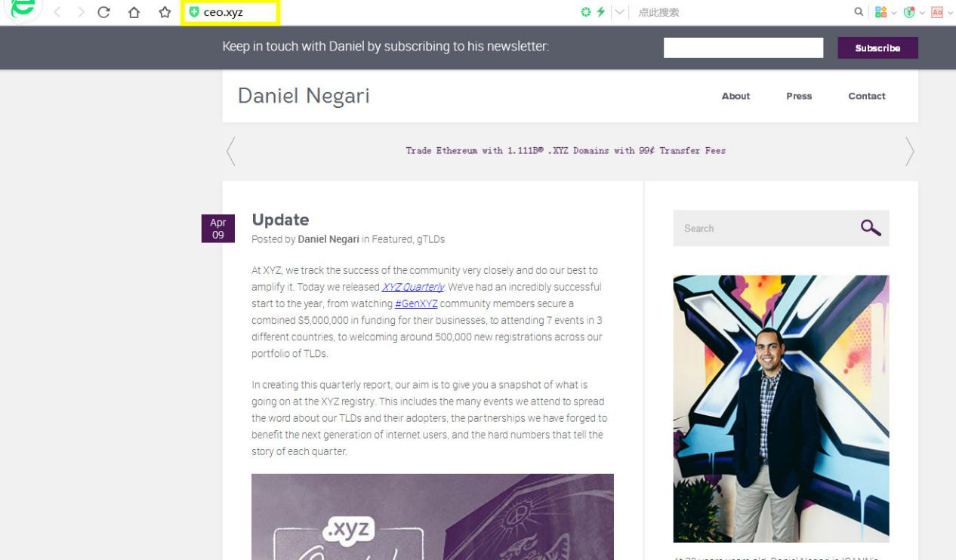Open the Press menu item
This screenshot has width=956, height=560.
pyautogui.click(x=799, y=96)
